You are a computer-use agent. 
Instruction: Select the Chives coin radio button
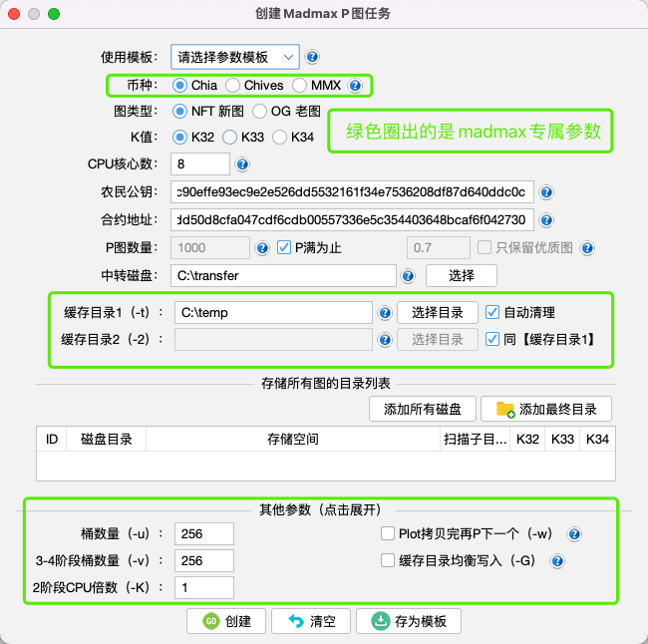(x=232, y=86)
